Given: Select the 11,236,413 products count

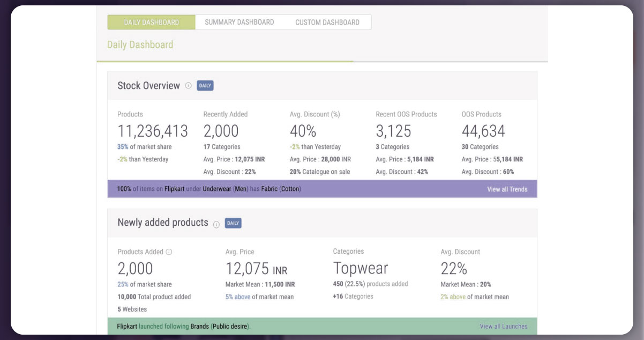Looking at the screenshot, I should 153,131.
